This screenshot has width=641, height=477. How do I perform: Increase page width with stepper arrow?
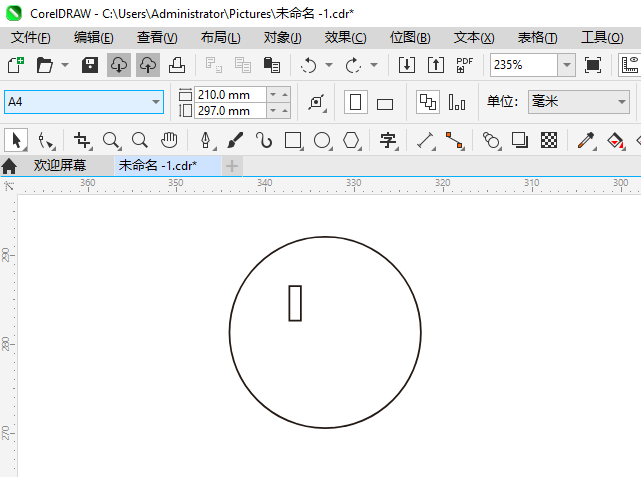(285, 95)
